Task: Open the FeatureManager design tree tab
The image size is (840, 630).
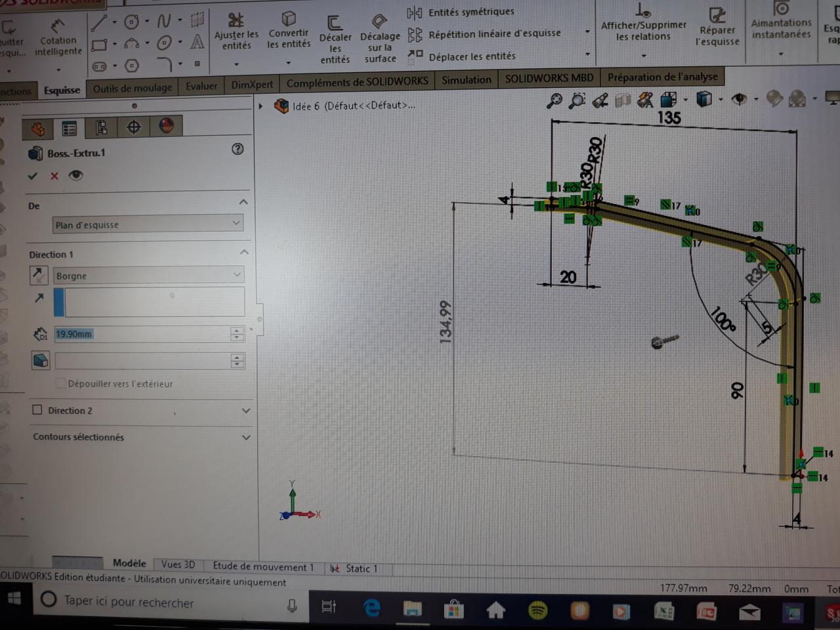Action: 37,128
